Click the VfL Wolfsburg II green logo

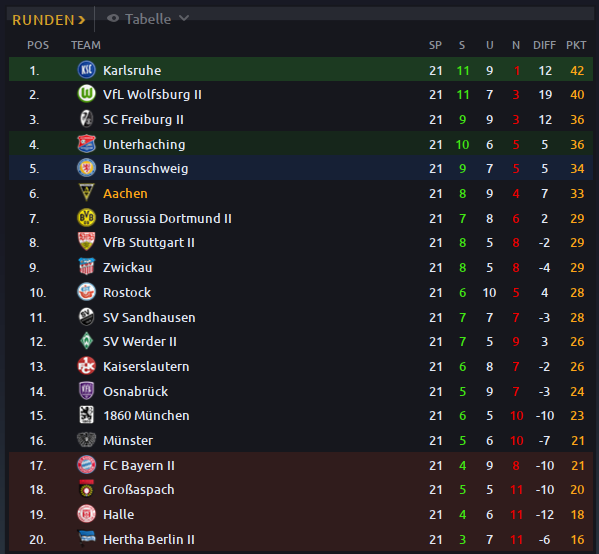click(86, 94)
